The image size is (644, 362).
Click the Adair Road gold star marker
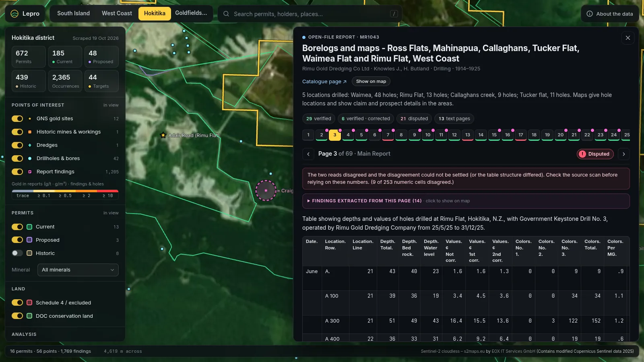pos(163,135)
